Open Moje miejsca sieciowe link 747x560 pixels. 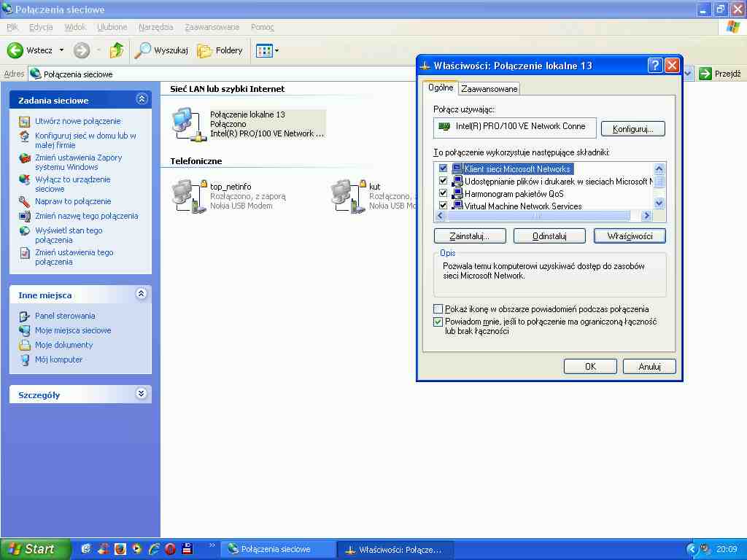pyautogui.click(x=73, y=330)
